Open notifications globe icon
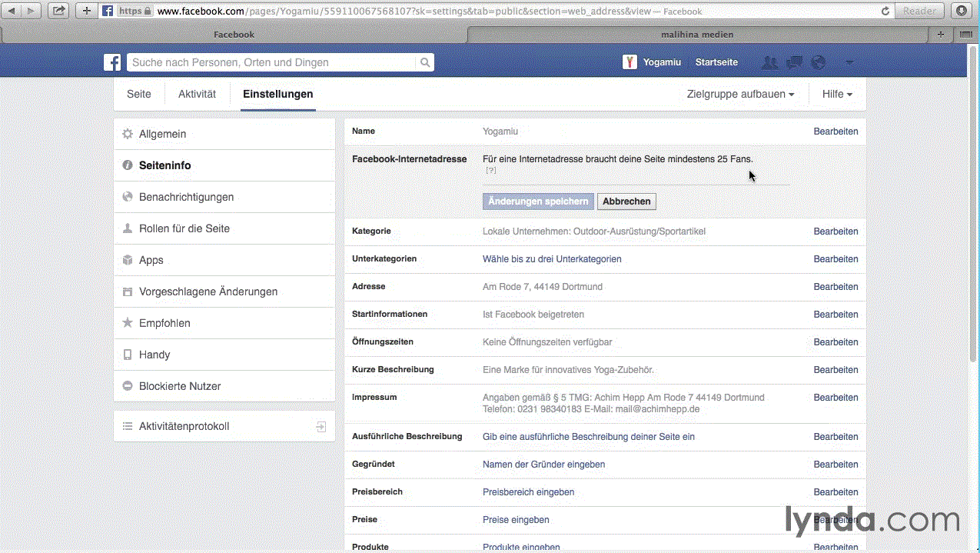 819,62
